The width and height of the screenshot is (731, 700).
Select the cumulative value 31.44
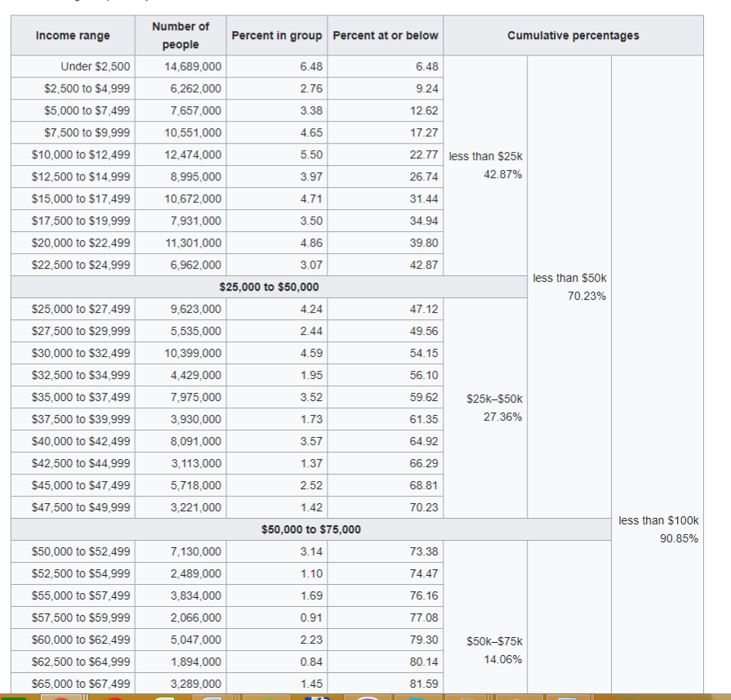pos(424,198)
